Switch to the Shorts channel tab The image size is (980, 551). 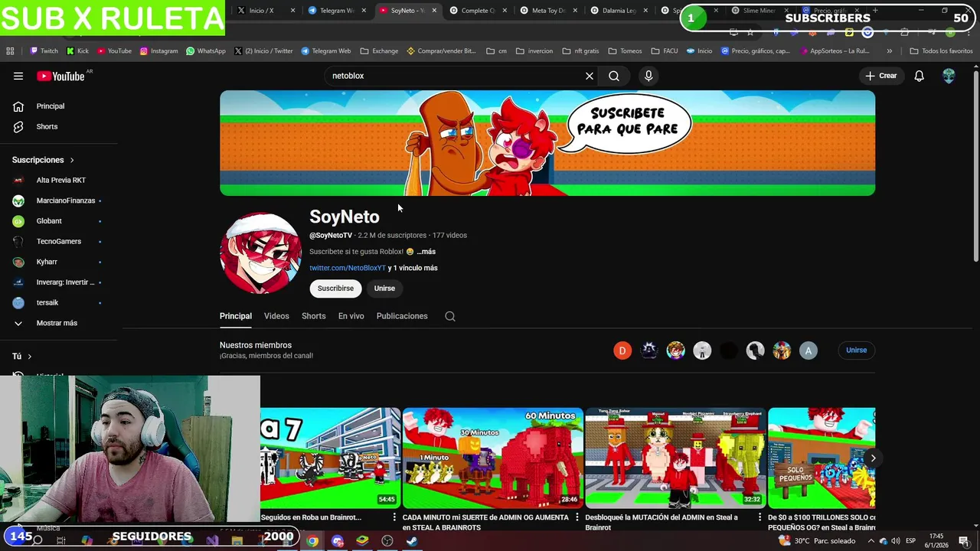click(x=313, y=316)
